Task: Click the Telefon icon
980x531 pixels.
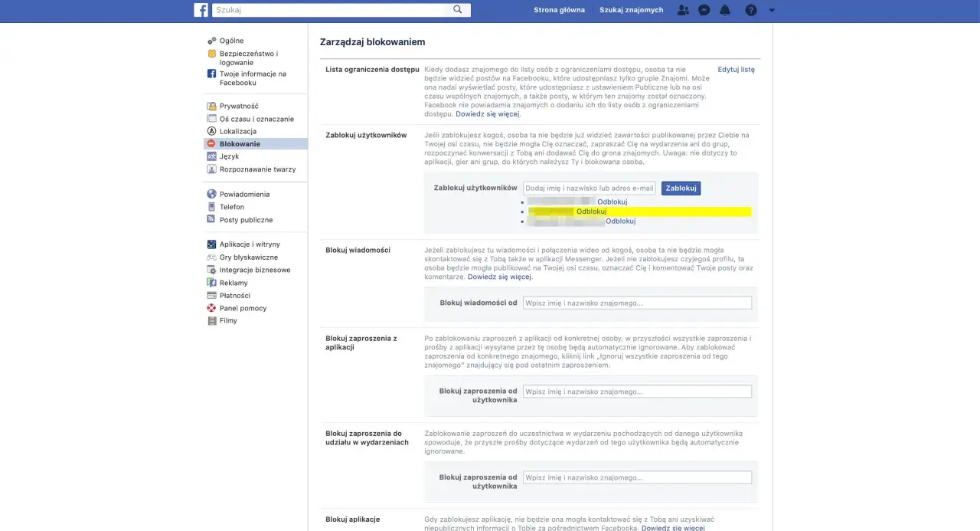Action: [x=212, y=207]
